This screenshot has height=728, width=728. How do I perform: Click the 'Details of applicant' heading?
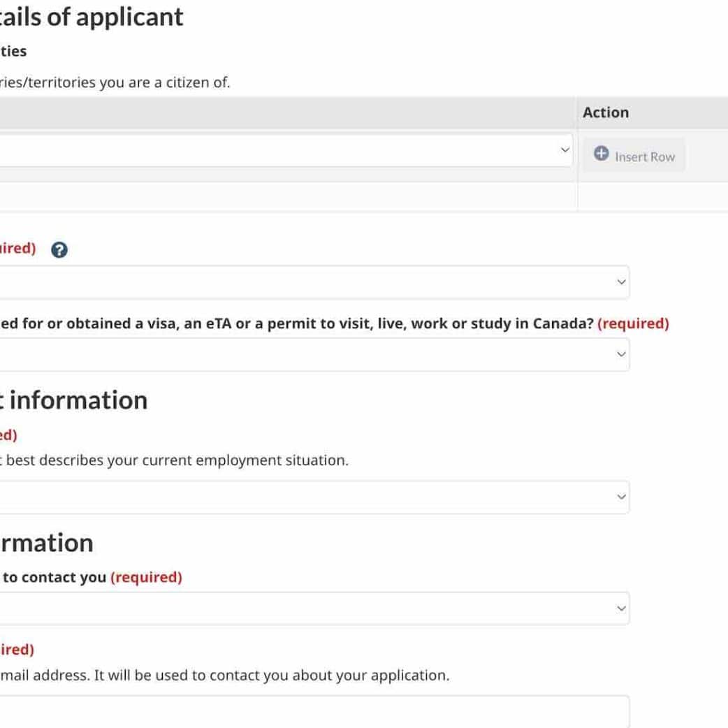pos(91,17)
